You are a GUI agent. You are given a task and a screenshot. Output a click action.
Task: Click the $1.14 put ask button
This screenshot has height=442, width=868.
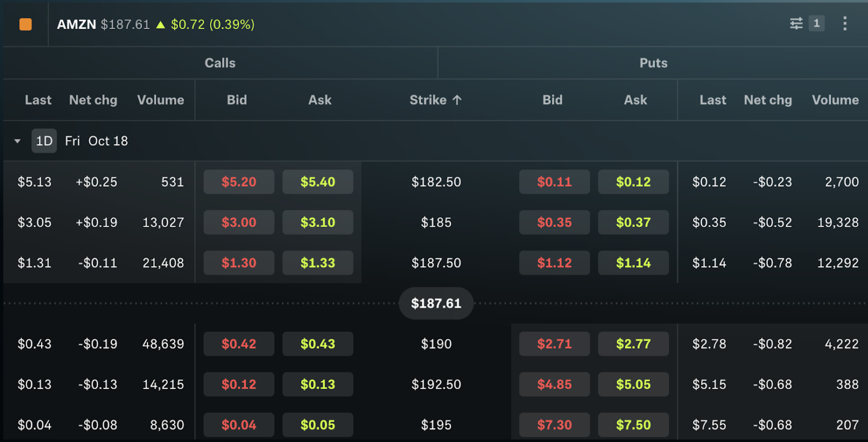click(633, 263)
